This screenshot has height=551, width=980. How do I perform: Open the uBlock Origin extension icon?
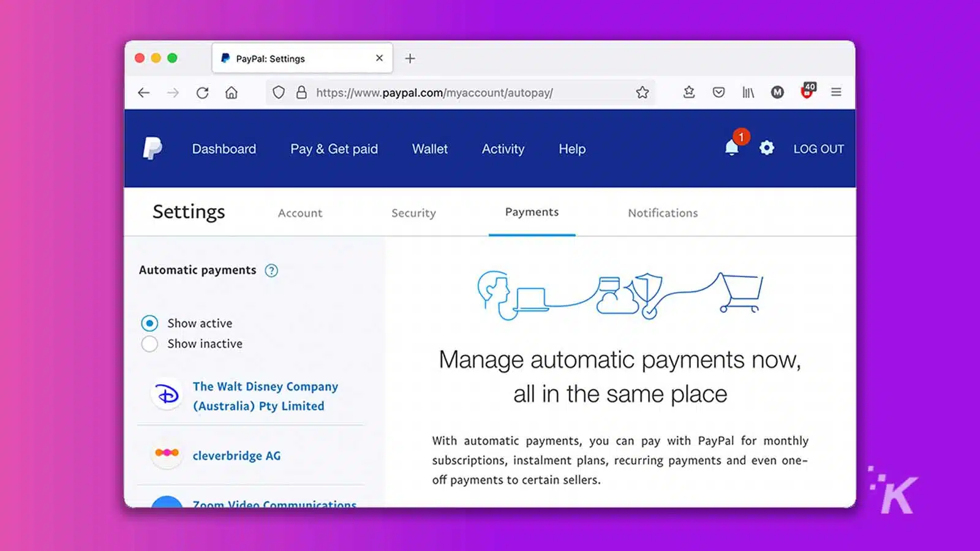point(807,92)
